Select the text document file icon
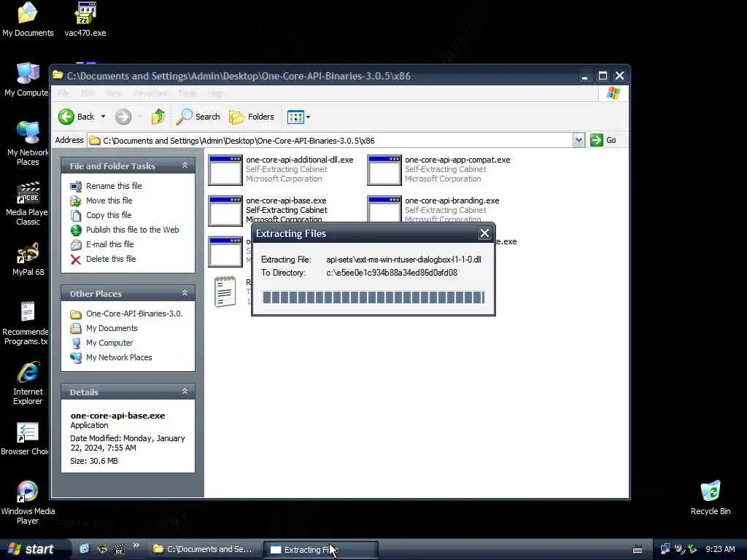The width and height of the screenshot is (747, 560). pyautogui.click(x=225, y=292)
